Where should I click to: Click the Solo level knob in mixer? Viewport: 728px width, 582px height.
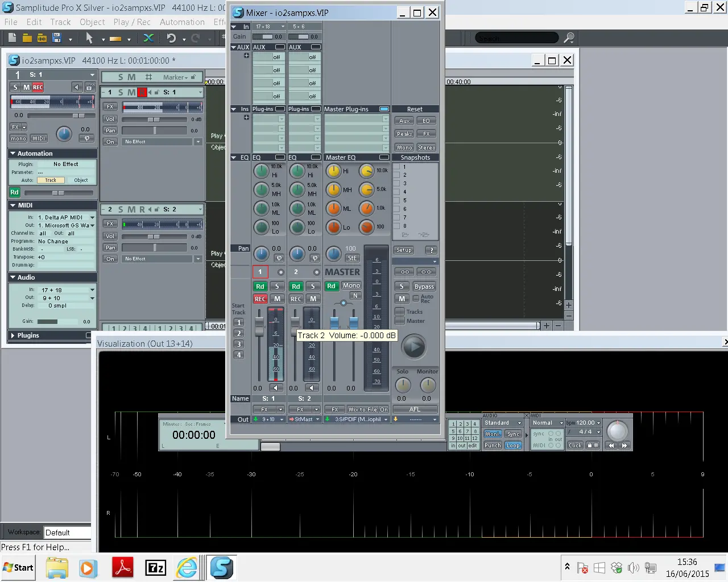[x=403, y=385]
